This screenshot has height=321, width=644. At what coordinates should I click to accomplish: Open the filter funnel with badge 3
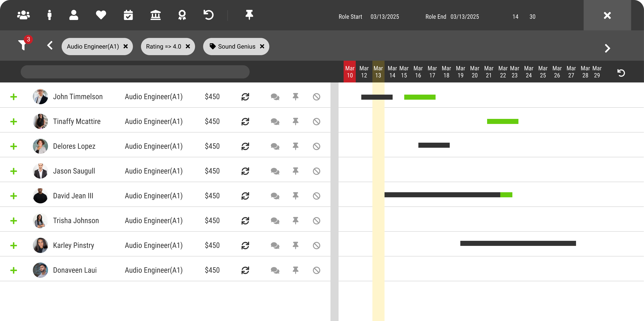[23, 45]
